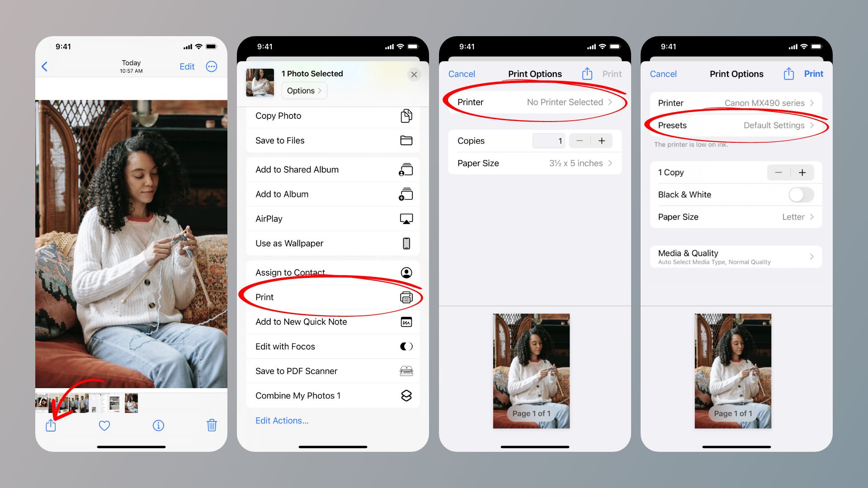Click Print button to confirm printing
868x488 pixels.
tap(812, 73)
